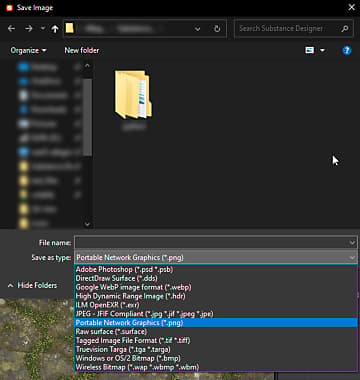Screen dimensions: 360x380
Task: Create a New folder
Action: click(x=82, y=51)
